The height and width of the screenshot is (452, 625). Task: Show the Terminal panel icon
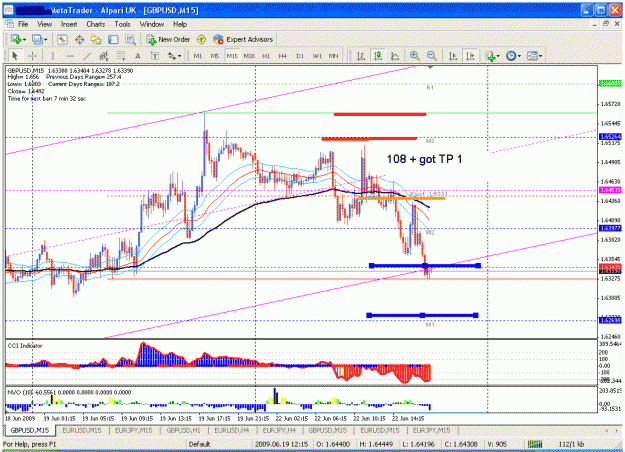[x=113, y=39]
